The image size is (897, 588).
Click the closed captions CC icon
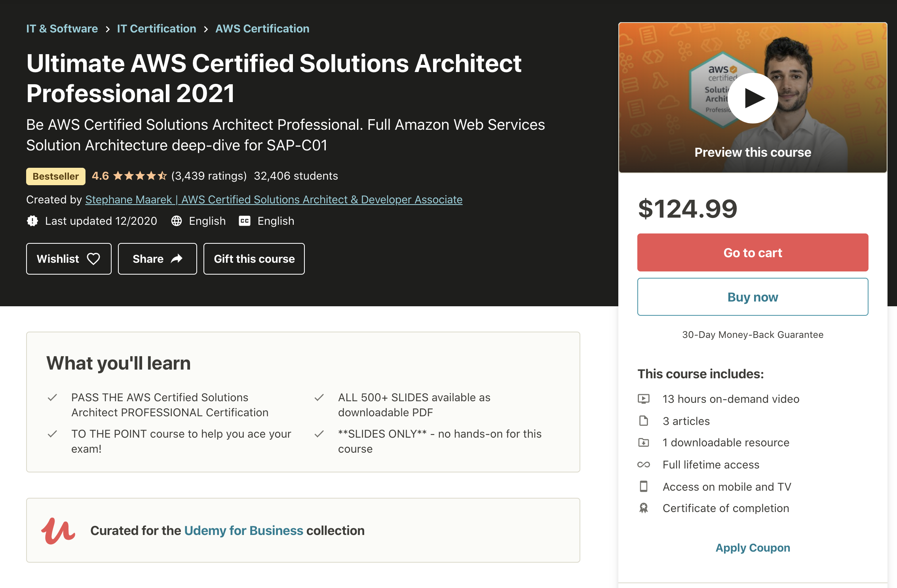click(x=245, y=221)
